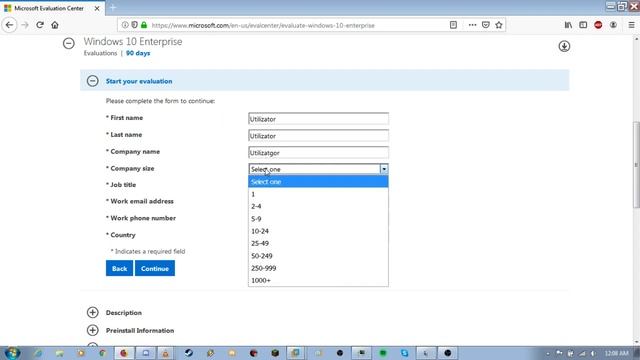Screen dimensions: 640x360
Task: Toggle reader view in address bar
Action: tap(453, 25)
